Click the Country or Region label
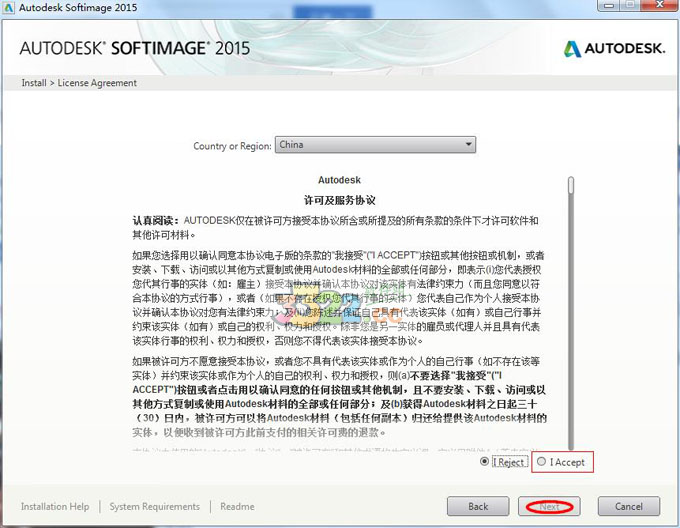680x528 pixels. point(232,146)
